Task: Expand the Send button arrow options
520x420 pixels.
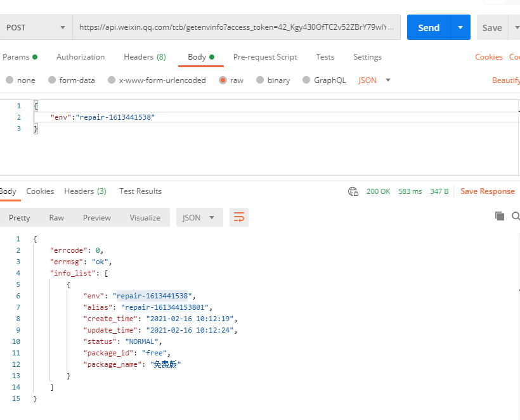Action: coord(460,27)
